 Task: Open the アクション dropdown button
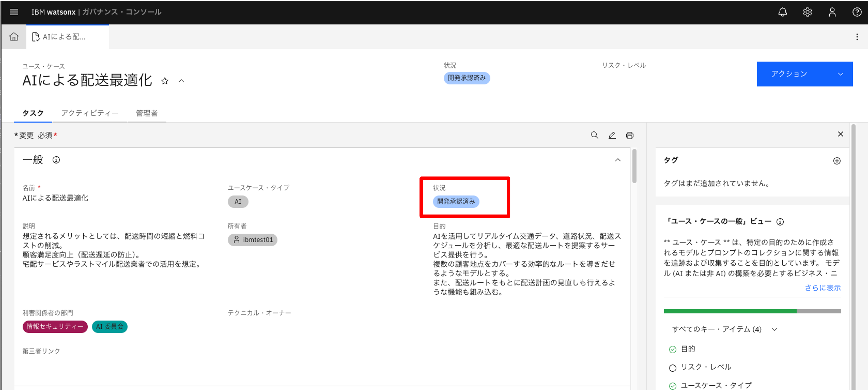click(x=805, y=74)
